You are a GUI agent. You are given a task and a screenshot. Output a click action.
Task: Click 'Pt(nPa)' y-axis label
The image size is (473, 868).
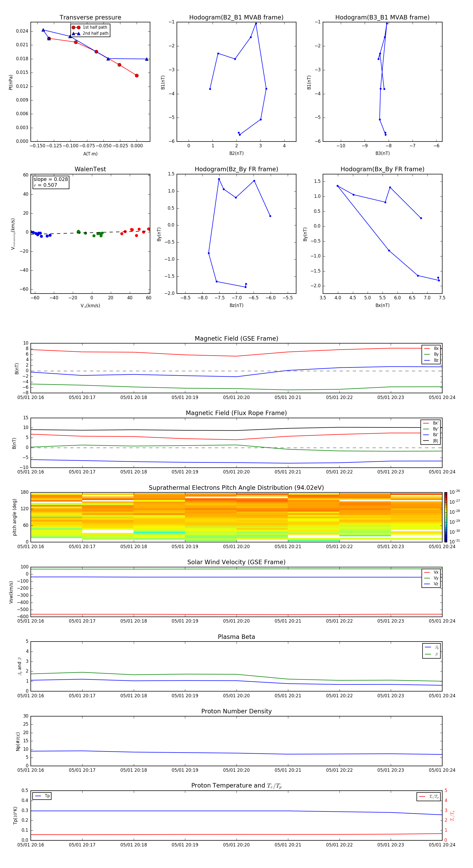click(11, 82)
